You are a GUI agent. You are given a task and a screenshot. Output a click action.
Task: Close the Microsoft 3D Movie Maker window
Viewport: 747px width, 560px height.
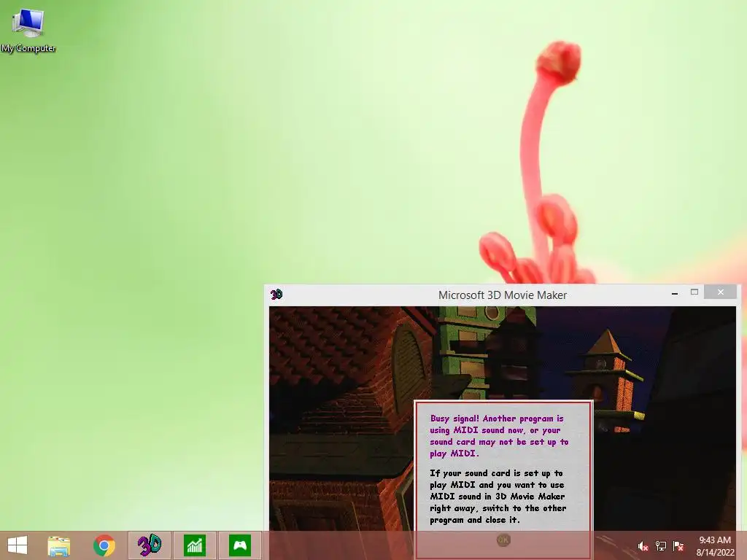click(x=720, y=292)
